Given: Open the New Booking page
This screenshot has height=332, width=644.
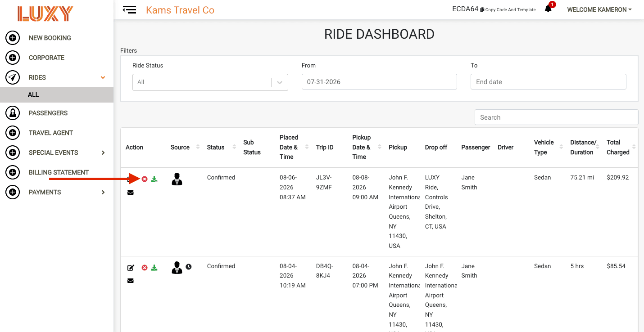Looking at the screenshot, I should (50, 38).
